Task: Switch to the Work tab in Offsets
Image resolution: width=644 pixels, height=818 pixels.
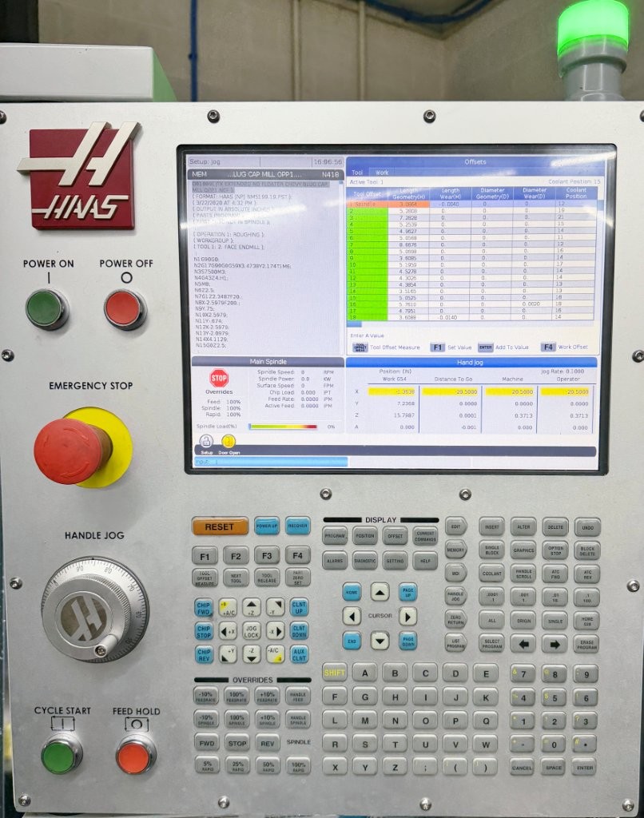Action: (x=382, y=173)
